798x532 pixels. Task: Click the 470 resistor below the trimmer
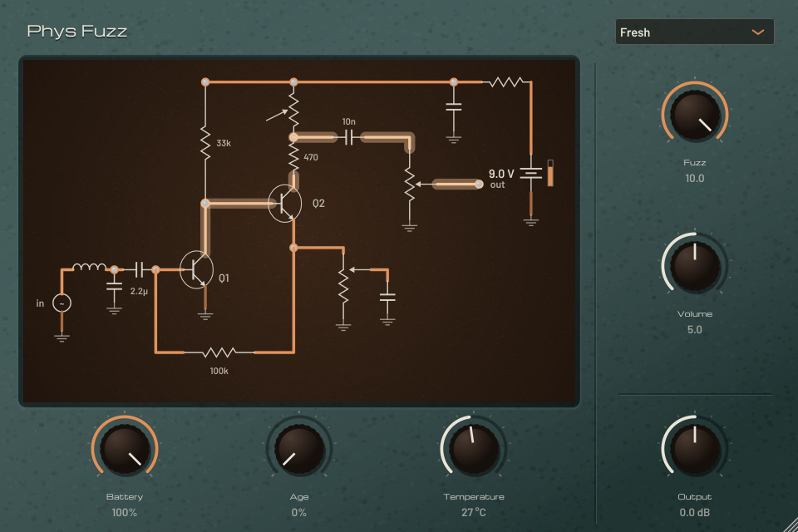(293, 156)
